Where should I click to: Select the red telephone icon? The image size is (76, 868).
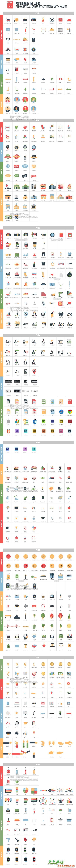pos(60,20)
